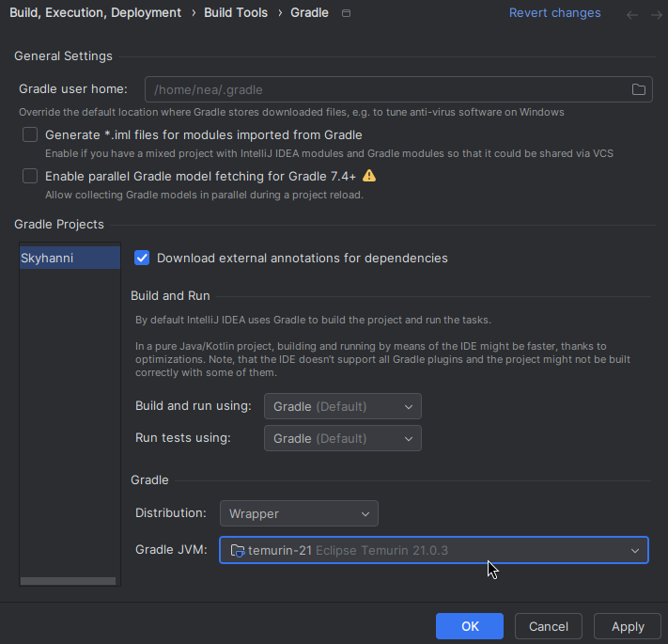This screenshot has height=644, width=668.
Task: Expand the Distribution Wrapper dropdown
Action: pyautogui.click(x=299, y=513)
